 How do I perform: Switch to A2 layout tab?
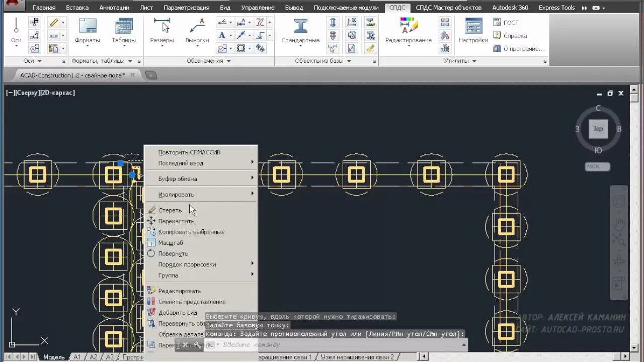[94, 357]
